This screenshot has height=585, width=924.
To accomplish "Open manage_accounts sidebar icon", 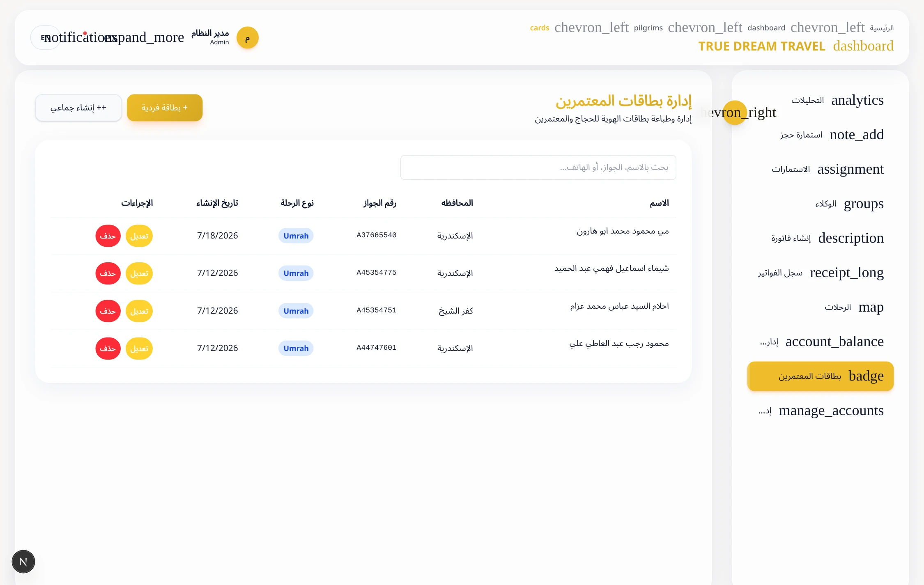I will pos(831,411).
